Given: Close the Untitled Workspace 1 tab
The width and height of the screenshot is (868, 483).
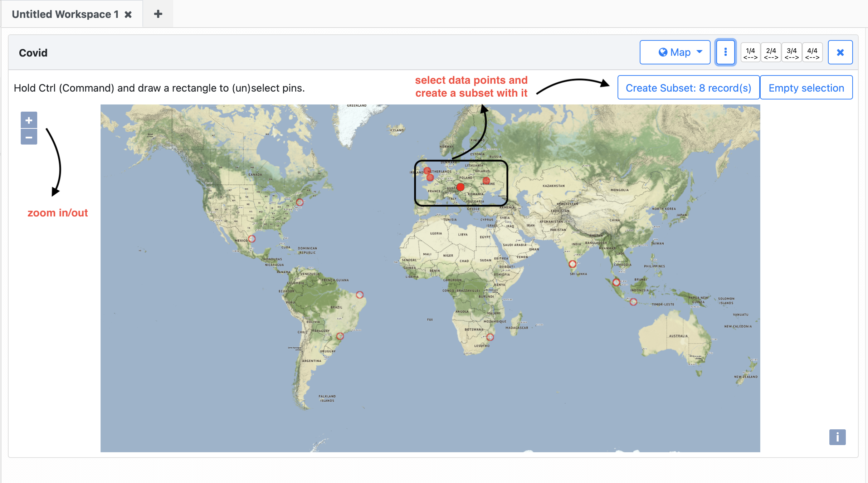Looking at the screenshot, I should point(128,14).
